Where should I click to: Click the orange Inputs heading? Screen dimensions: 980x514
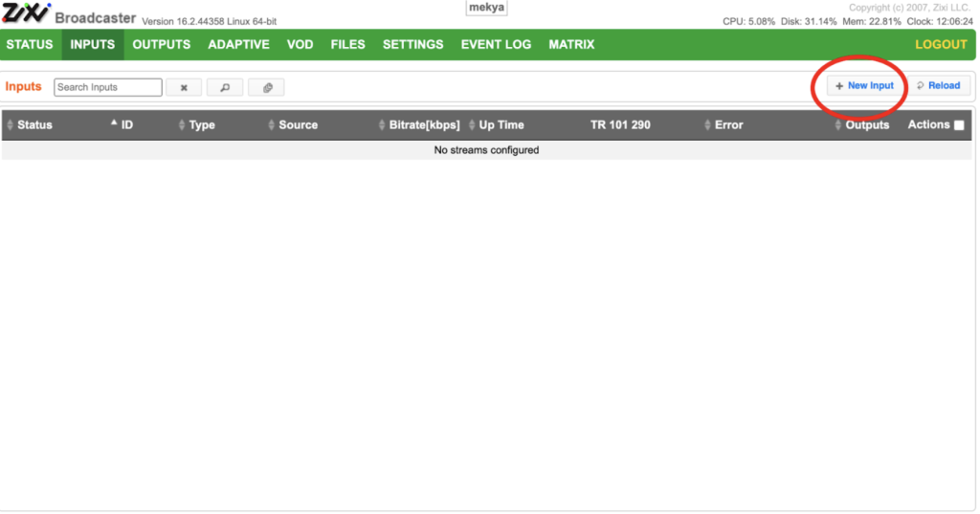(23, 87)
